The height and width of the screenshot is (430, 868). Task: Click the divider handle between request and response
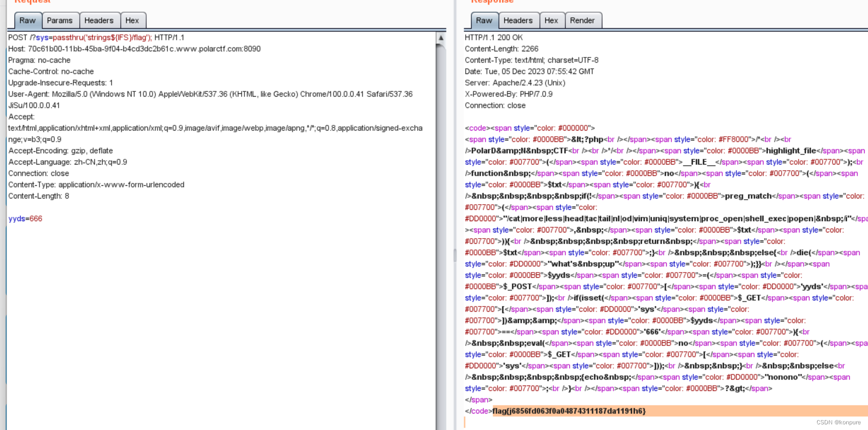[x=455, y=255]
